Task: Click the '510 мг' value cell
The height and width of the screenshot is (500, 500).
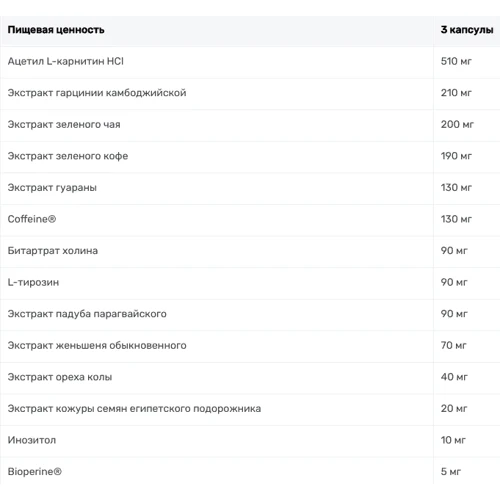Action: 456,61
